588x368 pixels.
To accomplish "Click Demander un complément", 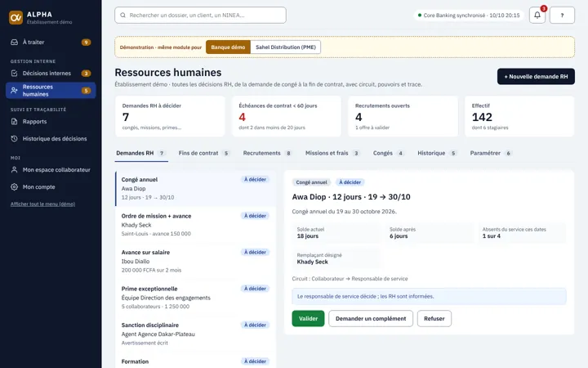I will [x=371, y=318].
